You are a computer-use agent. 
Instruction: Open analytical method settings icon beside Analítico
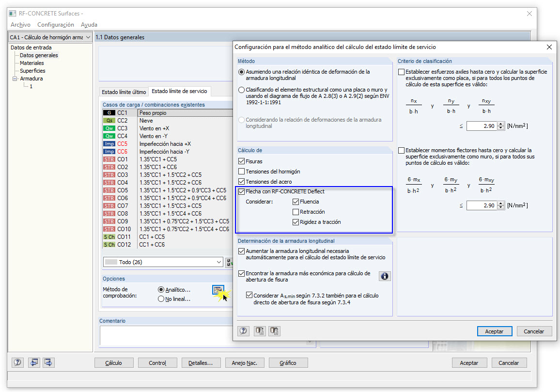point(218,290)
